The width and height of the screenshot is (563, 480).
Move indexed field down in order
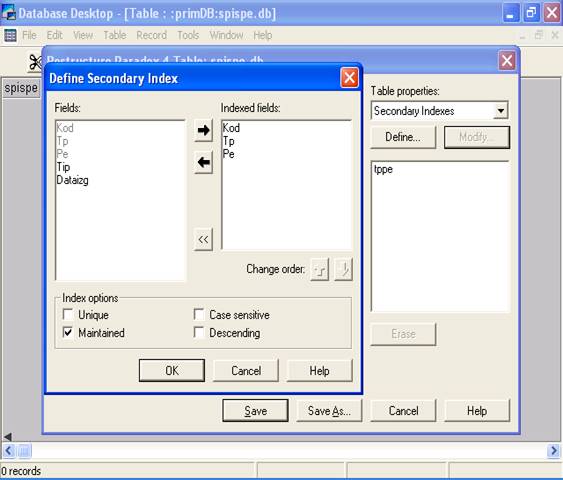click(343, 269)
